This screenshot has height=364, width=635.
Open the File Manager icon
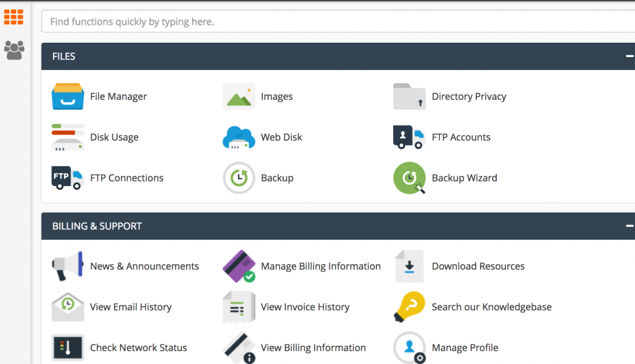68,96
